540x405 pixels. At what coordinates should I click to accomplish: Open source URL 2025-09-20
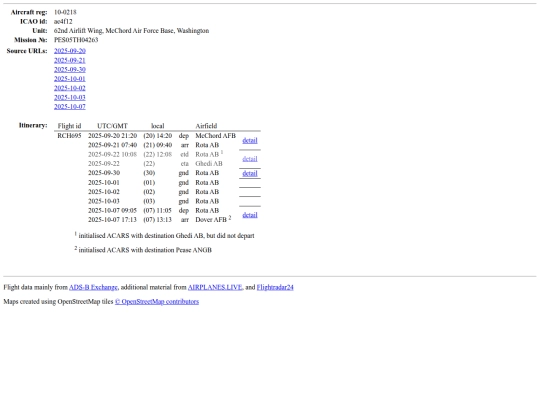pyautogui.click(x=70, y=51)
